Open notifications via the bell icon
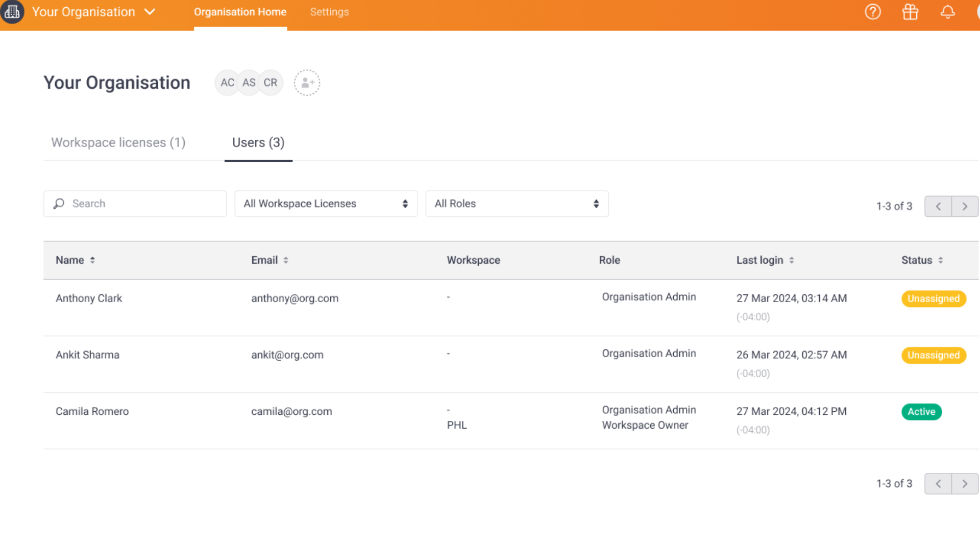Image resolution: width=980 pixels, height=551 pixels. point(947,12)
